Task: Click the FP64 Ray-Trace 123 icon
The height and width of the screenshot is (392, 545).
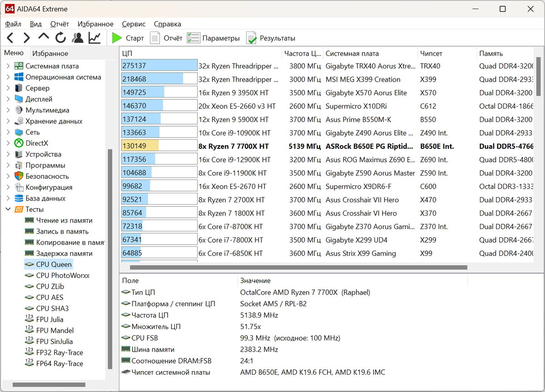Action: coord(30,363)
